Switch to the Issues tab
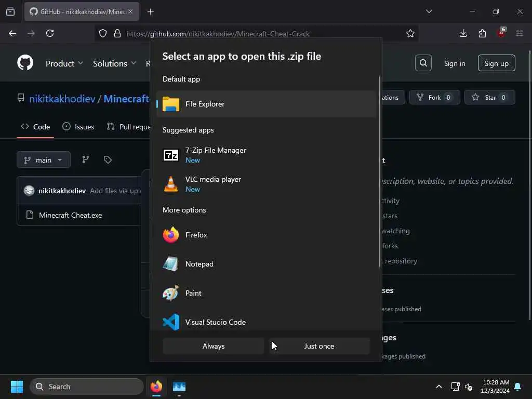 point(78,127)
